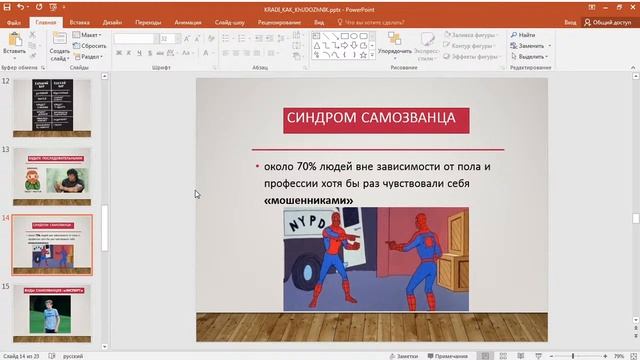The height and width of the screenshot is (360, 640).
Task: Select the triangle shape in gallery
Action: [317, 45]
